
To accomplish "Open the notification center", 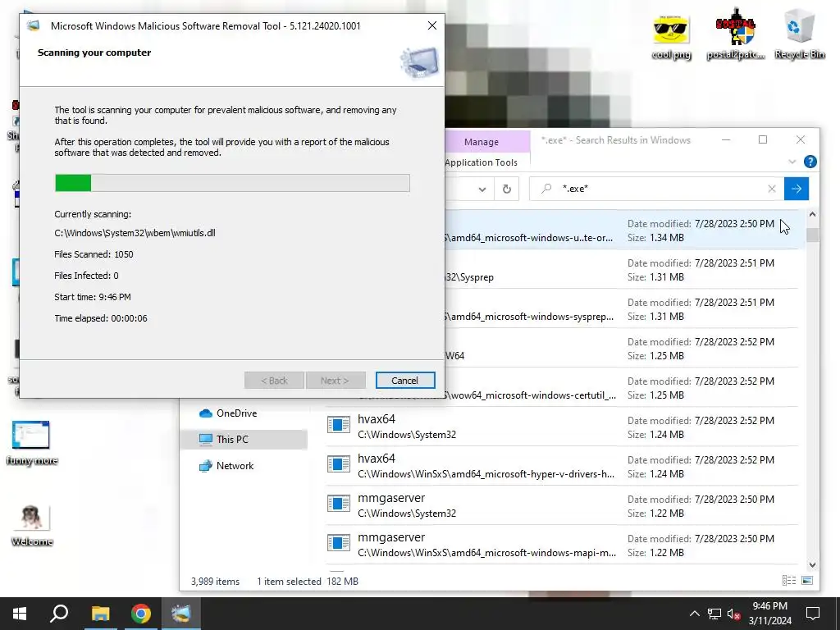I will click(x=813, y=614).
